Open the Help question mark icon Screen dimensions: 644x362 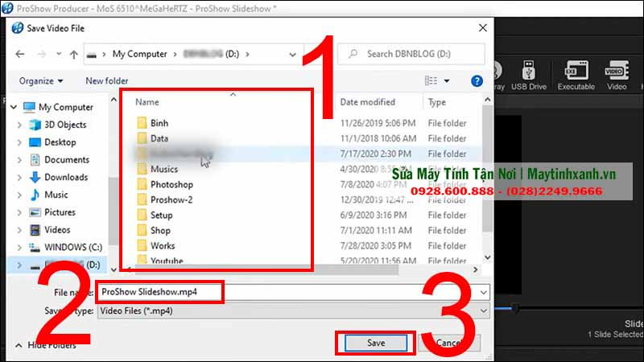477,81
